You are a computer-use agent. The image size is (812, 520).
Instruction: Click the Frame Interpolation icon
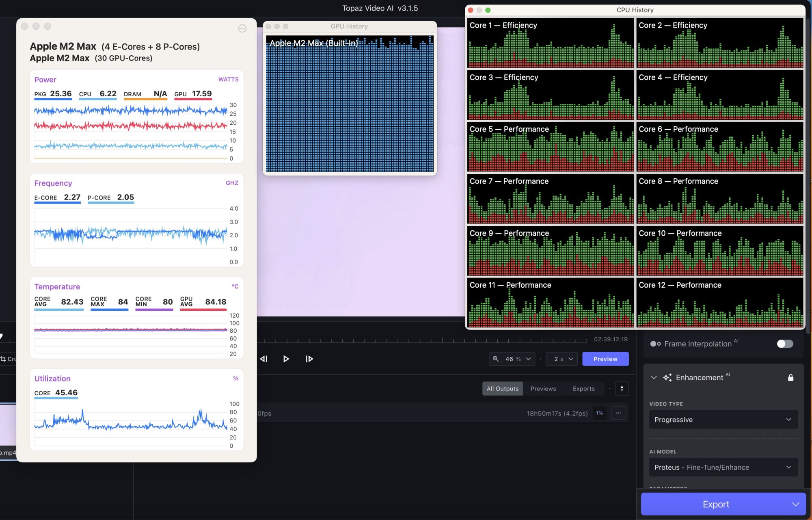point(655,344)
